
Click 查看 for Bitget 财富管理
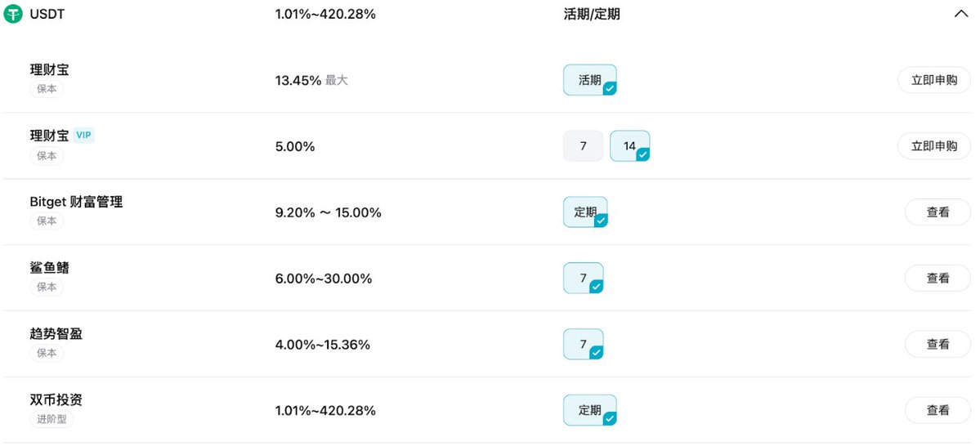[937, 212]
